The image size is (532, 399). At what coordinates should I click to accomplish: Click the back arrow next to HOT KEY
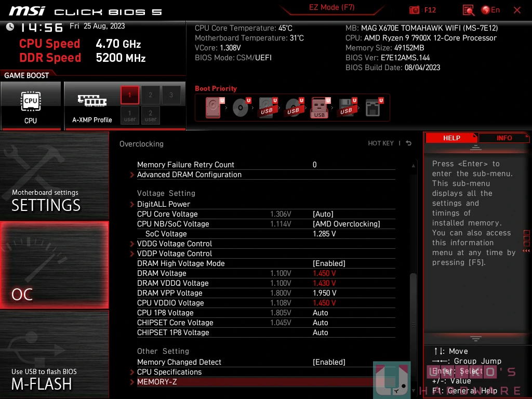click(409, 143)
